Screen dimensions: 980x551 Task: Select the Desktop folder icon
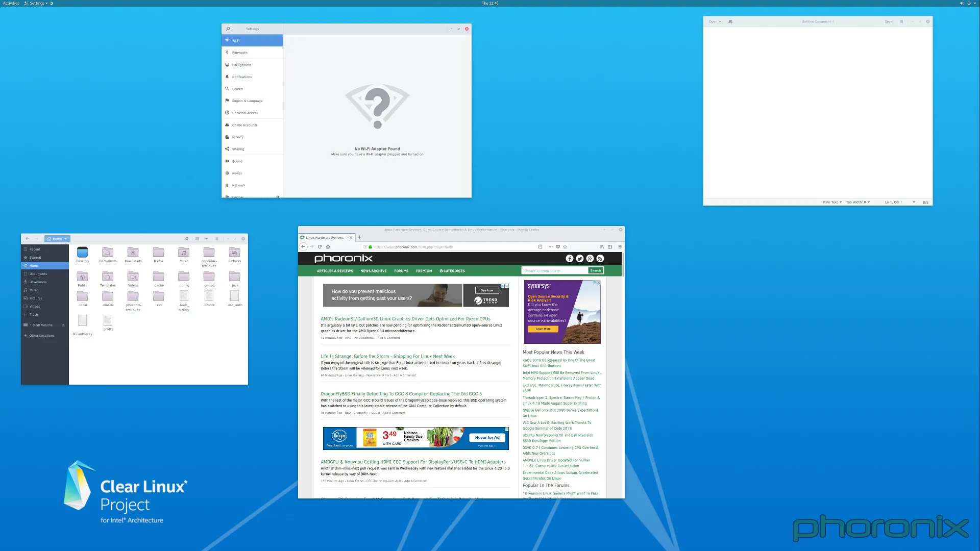pos(82,252)
